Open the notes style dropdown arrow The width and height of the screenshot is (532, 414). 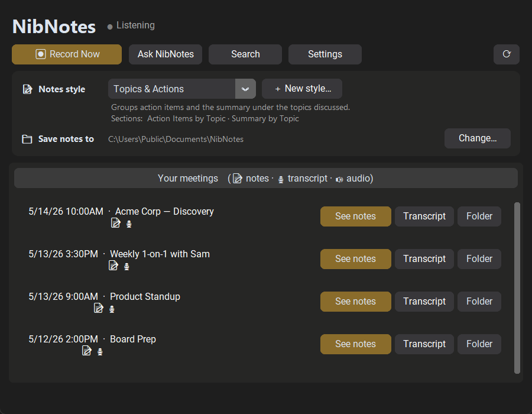click(245, 89)
